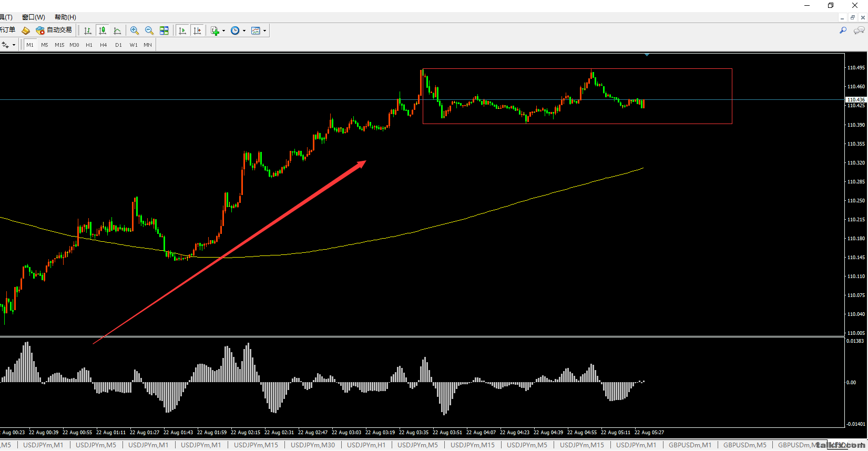The image size is (868, 451).
Task: Click the chart shift triangle marker
Action: [x=647, y=55]
